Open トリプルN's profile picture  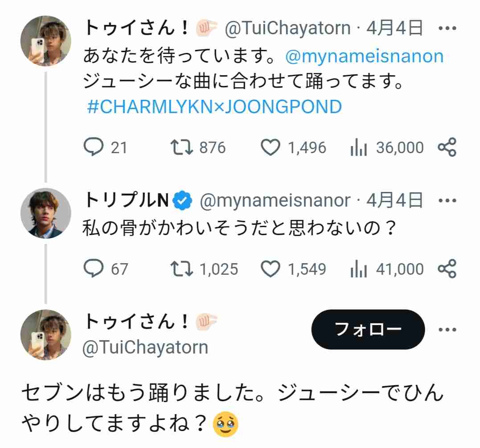pyautogui.click(x=45, y=213)
